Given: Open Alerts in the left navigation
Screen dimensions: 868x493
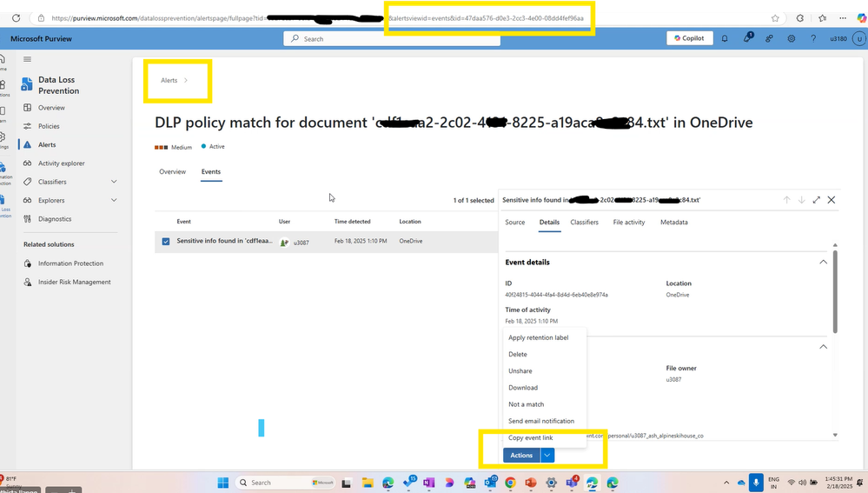Looking at the screenshot, I should 47,144.
